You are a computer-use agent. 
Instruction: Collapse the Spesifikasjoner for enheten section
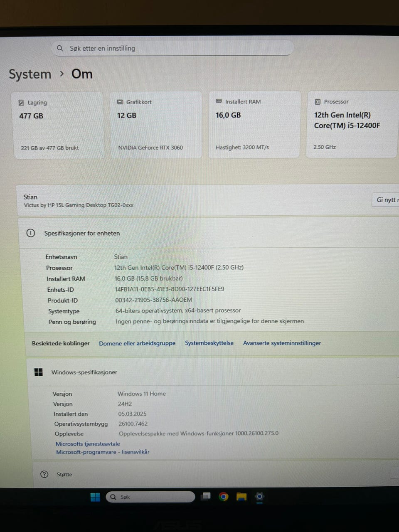(x=209, y=233)
